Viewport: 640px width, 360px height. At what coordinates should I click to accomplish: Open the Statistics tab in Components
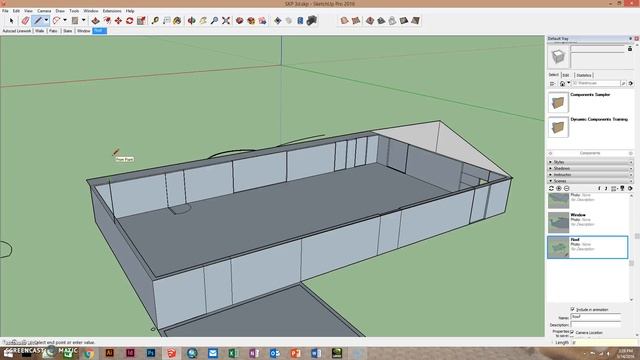tap(584, 75)
